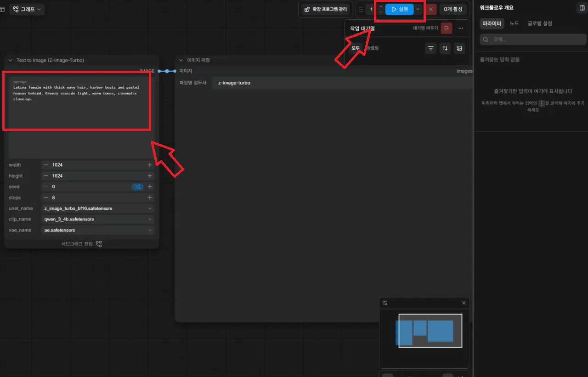
Task: Toggle the right side panel icon
Action: pos(582,8)
